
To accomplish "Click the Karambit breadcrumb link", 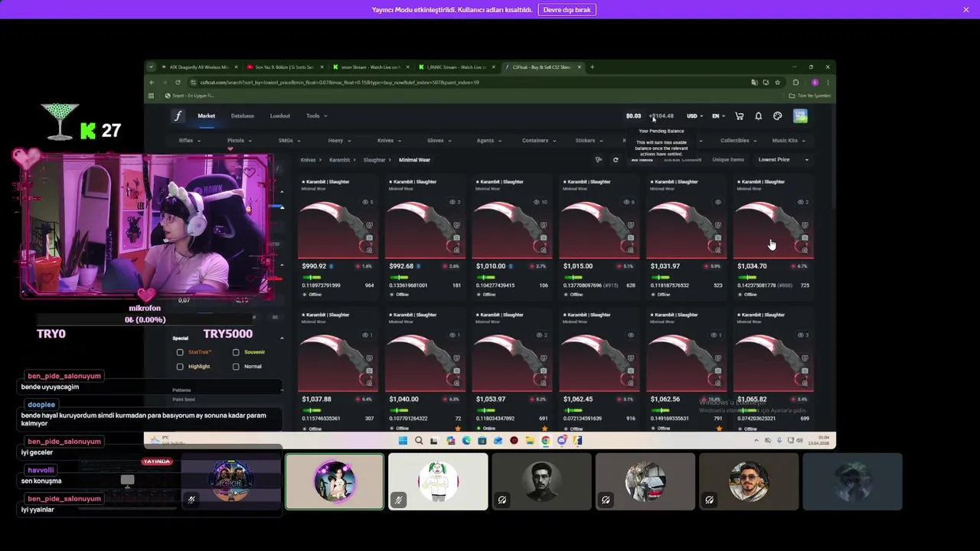I will point(339,160).
